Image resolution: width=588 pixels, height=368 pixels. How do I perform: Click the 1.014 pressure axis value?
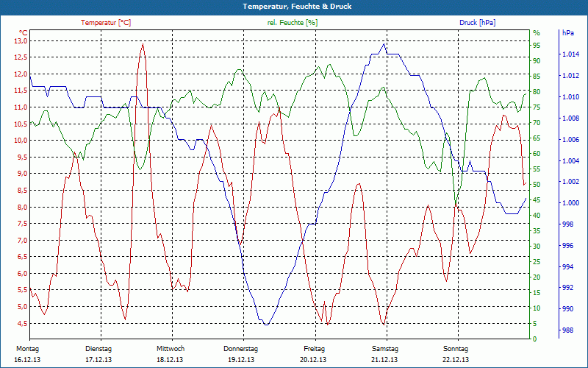[571, 54]
